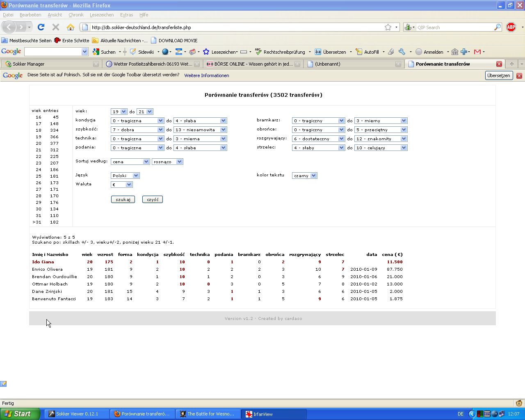Click the Firefox reload page icon

(x=41, y=27)
